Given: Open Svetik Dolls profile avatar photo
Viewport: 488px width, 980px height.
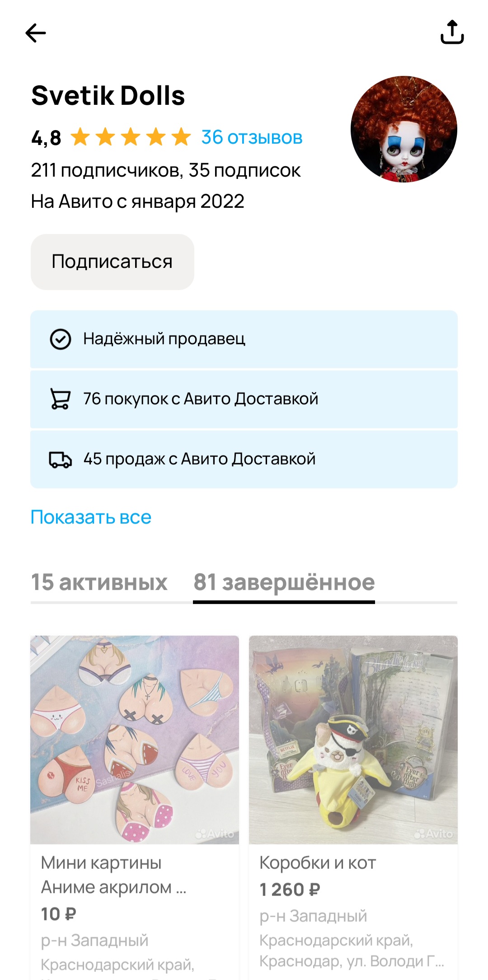Looking at the screenshot, I should (404, 129).
